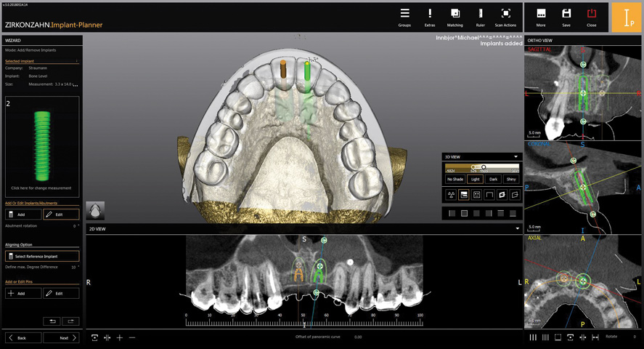Viewport: 644px width, 349px height.
Task: Click the density threshold slider handle
Action: click(x=484, y=167)
